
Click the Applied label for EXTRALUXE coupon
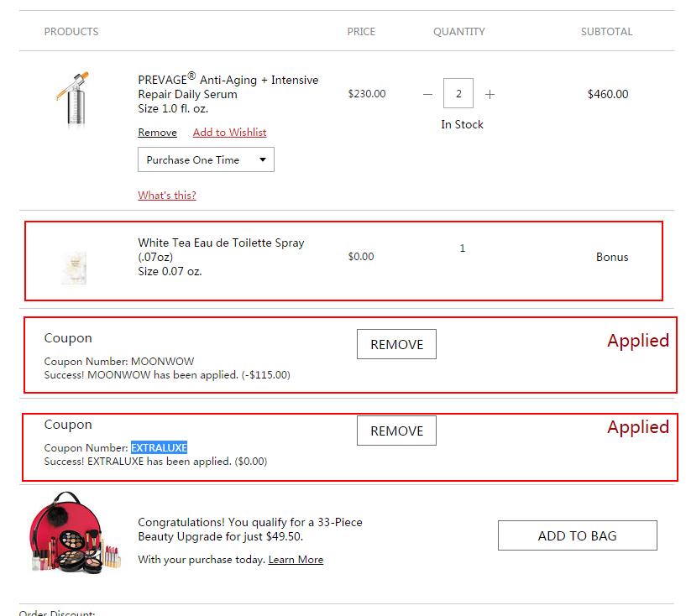click(638, 427)
